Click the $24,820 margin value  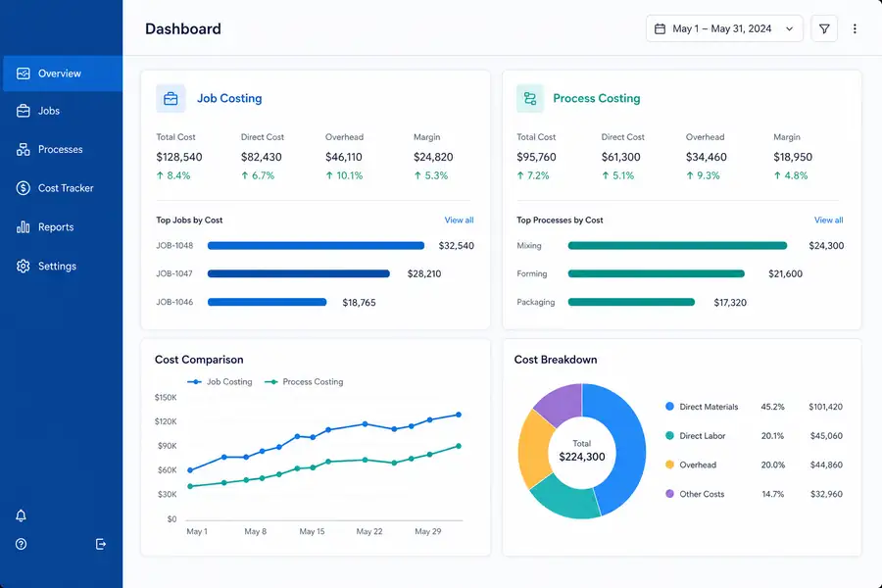click(433, 157)
